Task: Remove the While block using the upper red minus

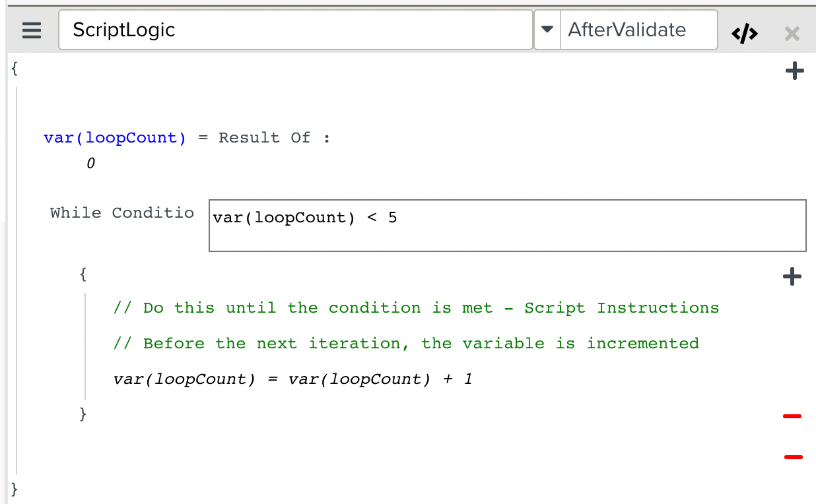Action: coord(792,416)
